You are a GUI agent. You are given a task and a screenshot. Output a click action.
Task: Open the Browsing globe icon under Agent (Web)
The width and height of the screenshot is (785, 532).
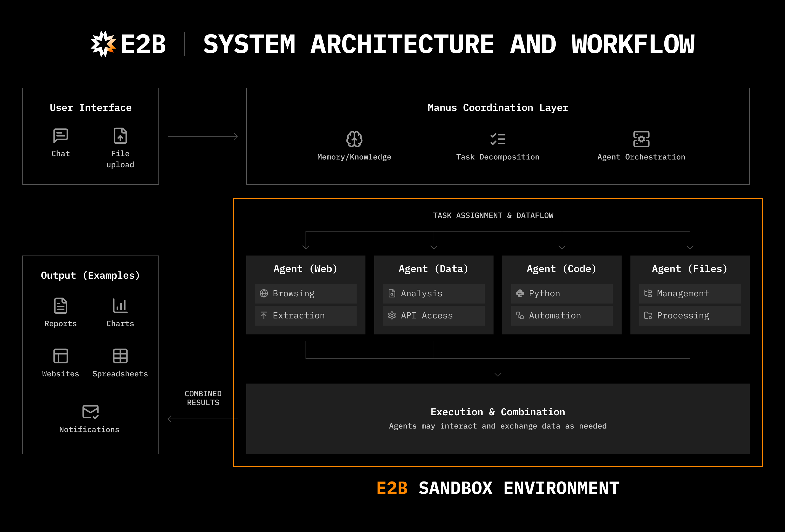[264, 293]
